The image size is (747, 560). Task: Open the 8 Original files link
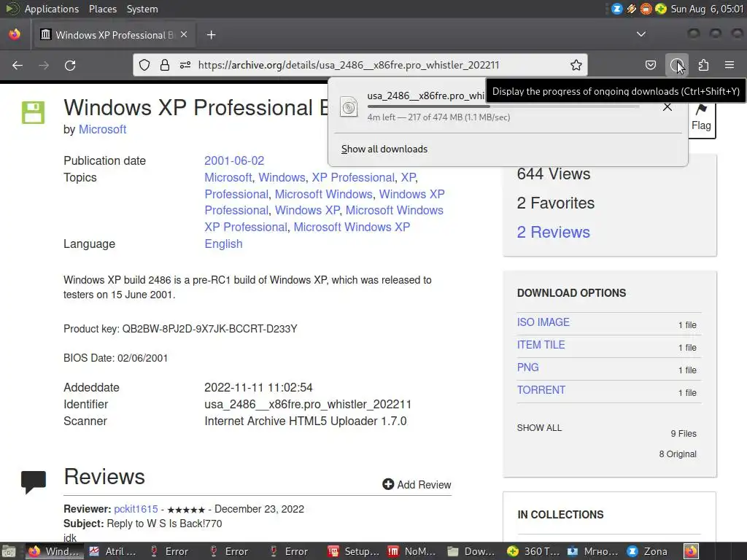[x=678, y=454]
